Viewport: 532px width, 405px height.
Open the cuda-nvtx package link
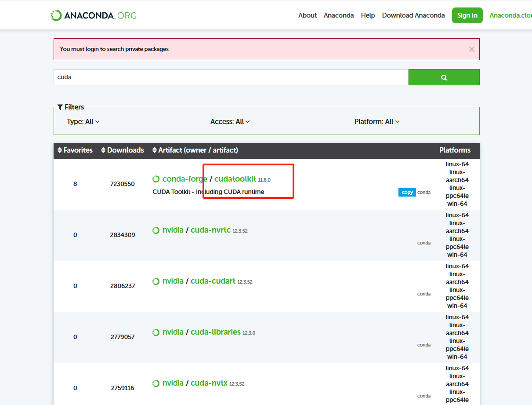pos(209,383)
